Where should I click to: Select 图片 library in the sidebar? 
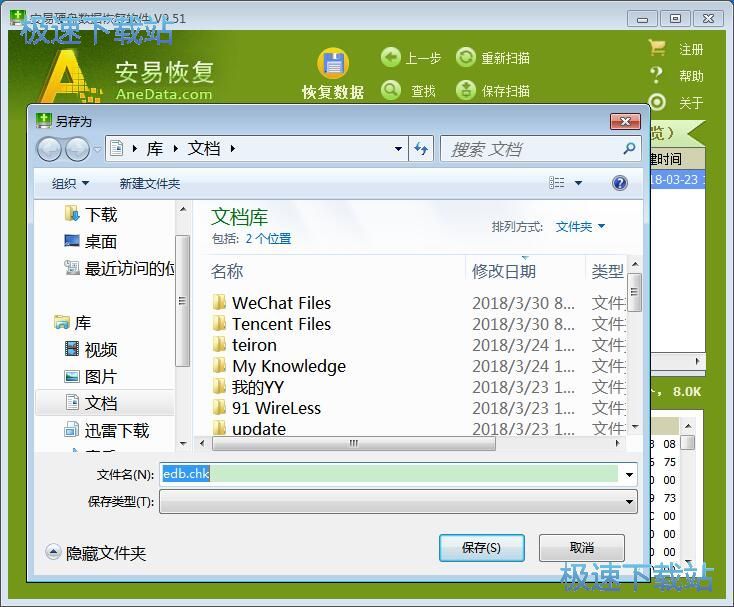[90, 376]
